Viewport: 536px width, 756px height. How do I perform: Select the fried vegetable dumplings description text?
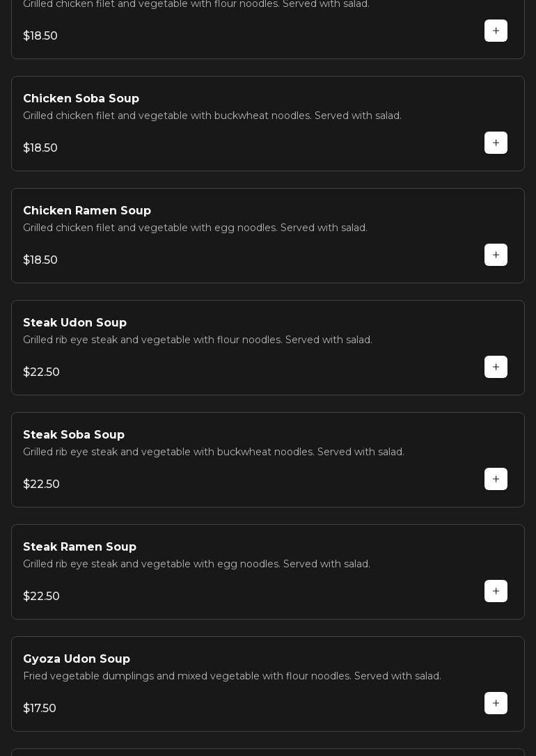(232, 676)
